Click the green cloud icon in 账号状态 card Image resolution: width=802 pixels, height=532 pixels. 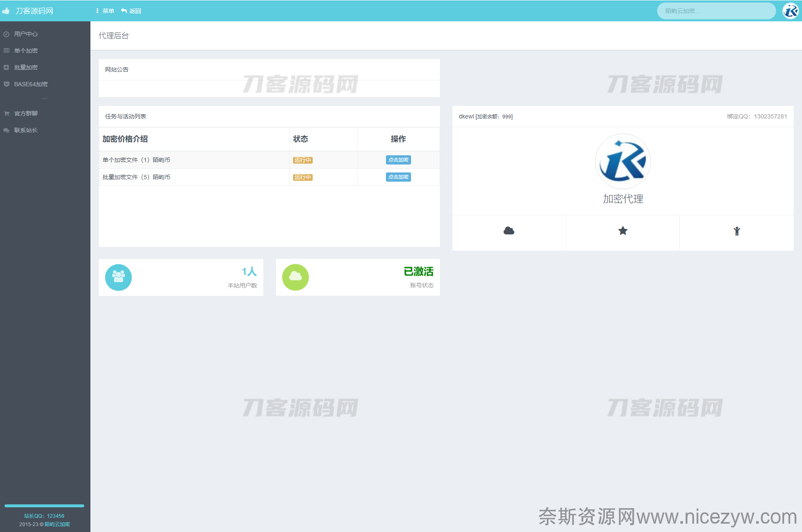(296, 277)
